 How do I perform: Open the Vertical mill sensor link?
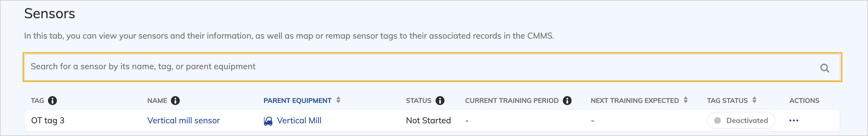183,121
